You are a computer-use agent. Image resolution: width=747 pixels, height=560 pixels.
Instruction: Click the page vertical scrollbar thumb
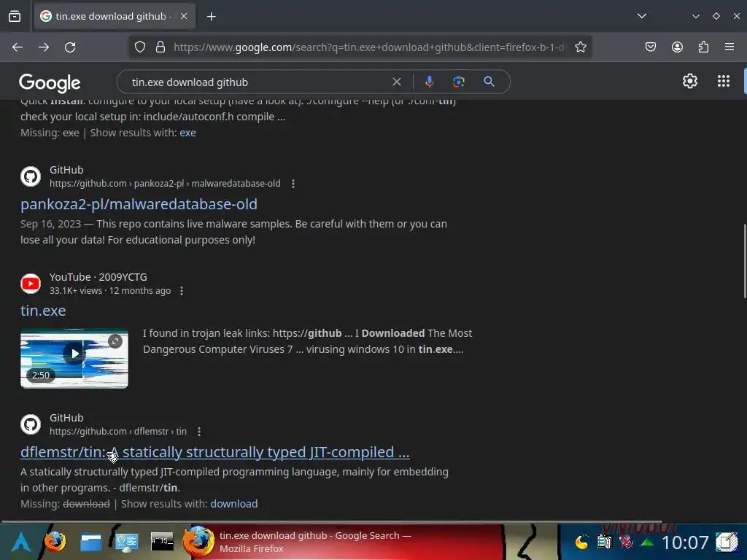(744, 262)
